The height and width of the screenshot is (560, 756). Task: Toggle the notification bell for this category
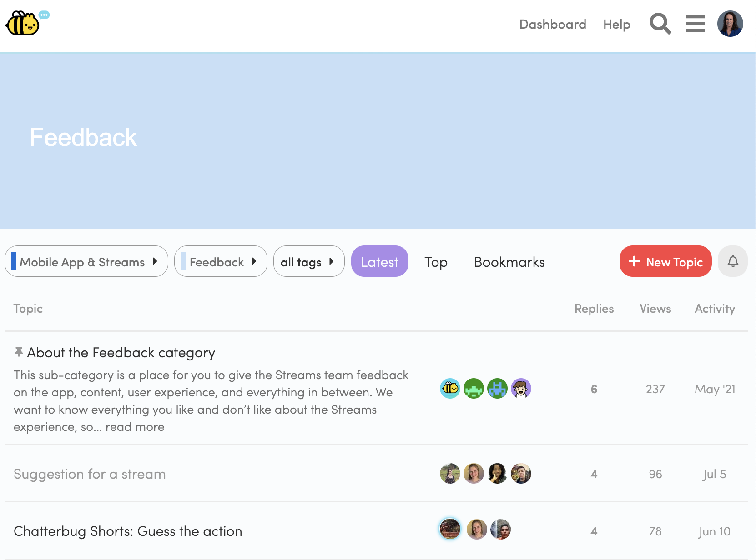(x=732, y=261)
